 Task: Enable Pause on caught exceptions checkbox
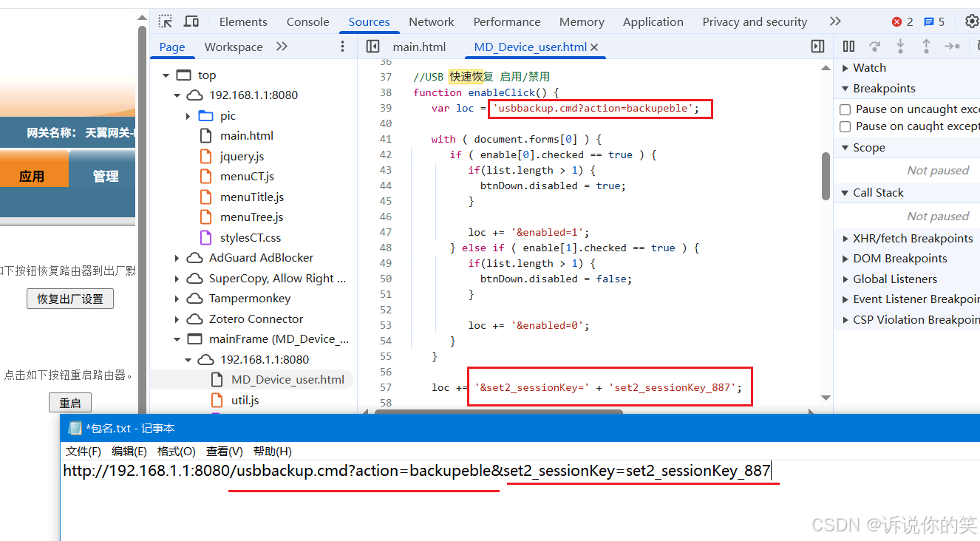point(845,126)
